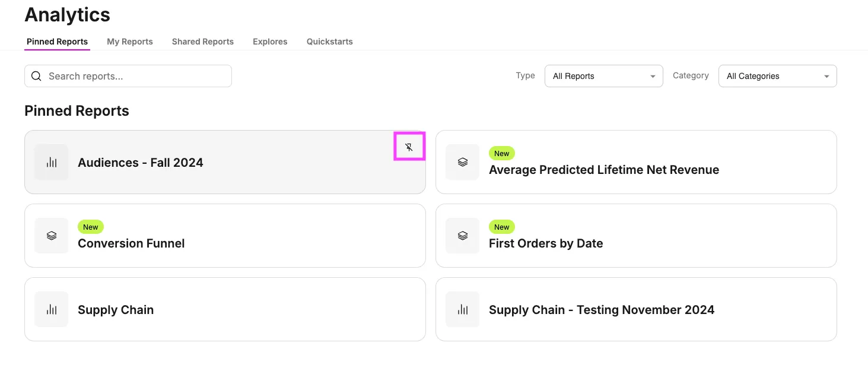The image size is (868, 390).
Task: Click the layers icon on Conversion Funnel card
Action: (x=52, y=236)
